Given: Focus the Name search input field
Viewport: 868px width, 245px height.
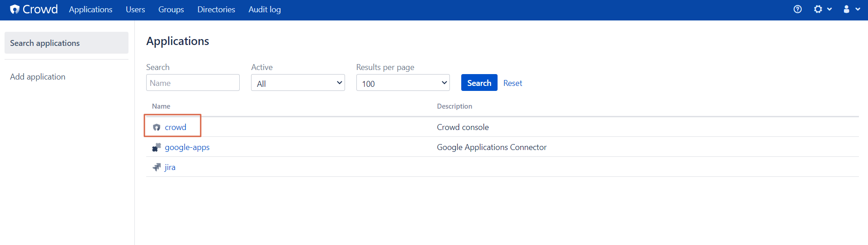Looking at the screenshot, I should pyautogui.click(x=193, y=83).
